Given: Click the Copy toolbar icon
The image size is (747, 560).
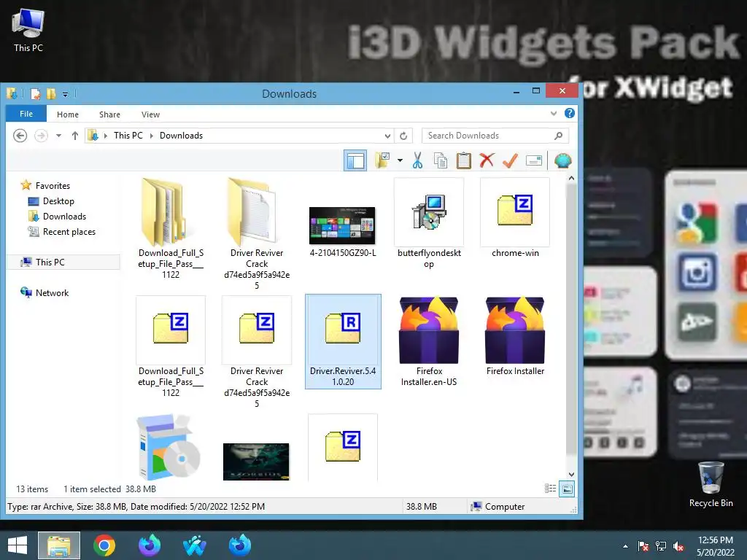Looking at the screenshot, I should coord(441,160).
